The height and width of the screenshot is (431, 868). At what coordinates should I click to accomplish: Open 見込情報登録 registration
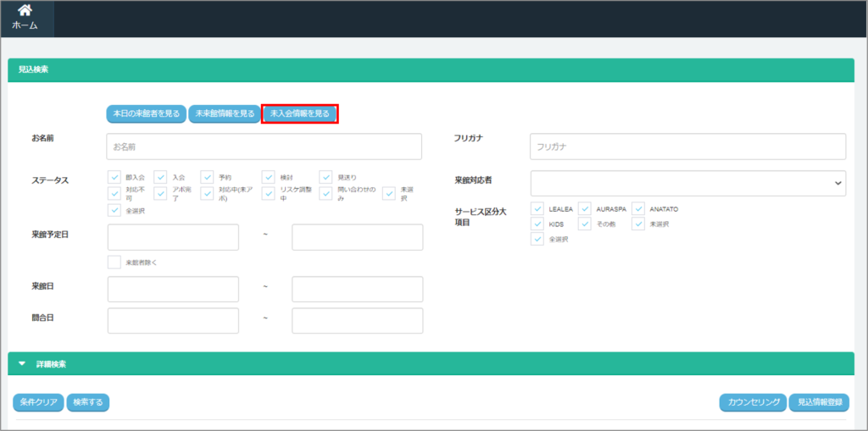pyautogui.click(x=819, y=402)
